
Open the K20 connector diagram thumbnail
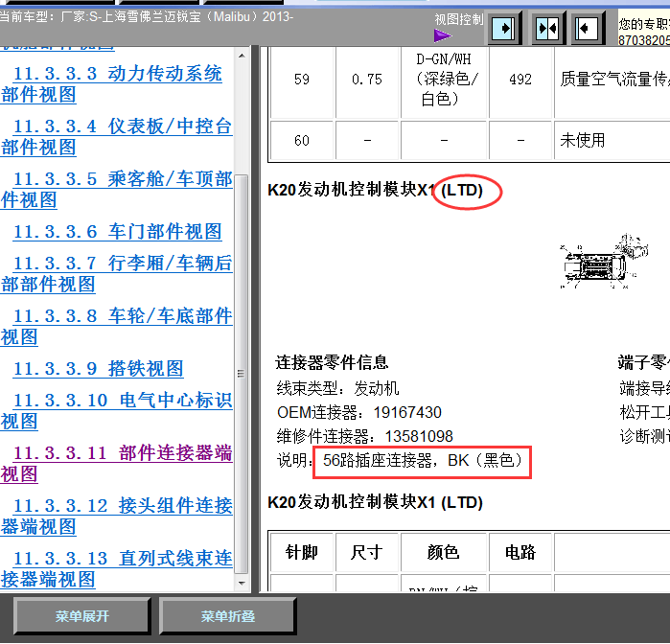pyautogui.click(x=604, y=261)
